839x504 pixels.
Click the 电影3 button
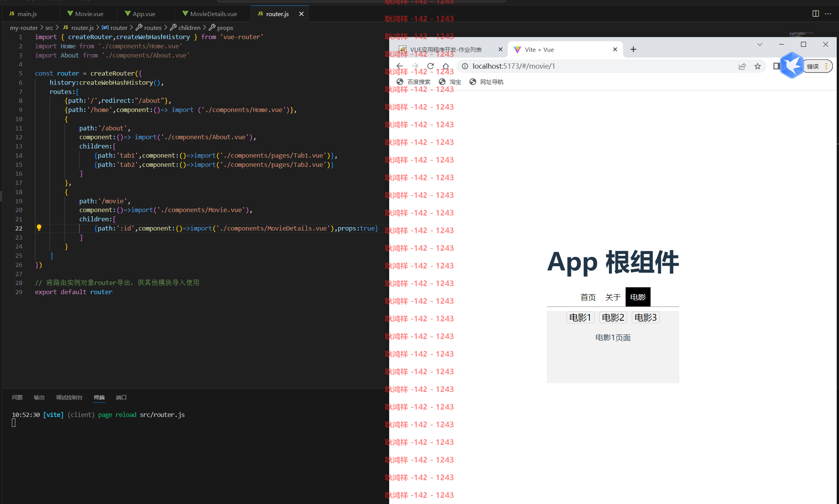click(645, 318)
